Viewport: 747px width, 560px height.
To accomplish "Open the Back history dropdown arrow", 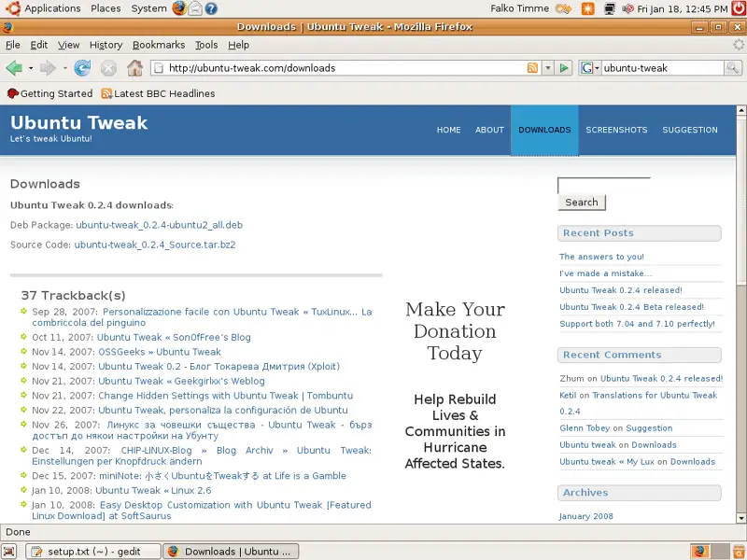I will (x=31, y=68).
